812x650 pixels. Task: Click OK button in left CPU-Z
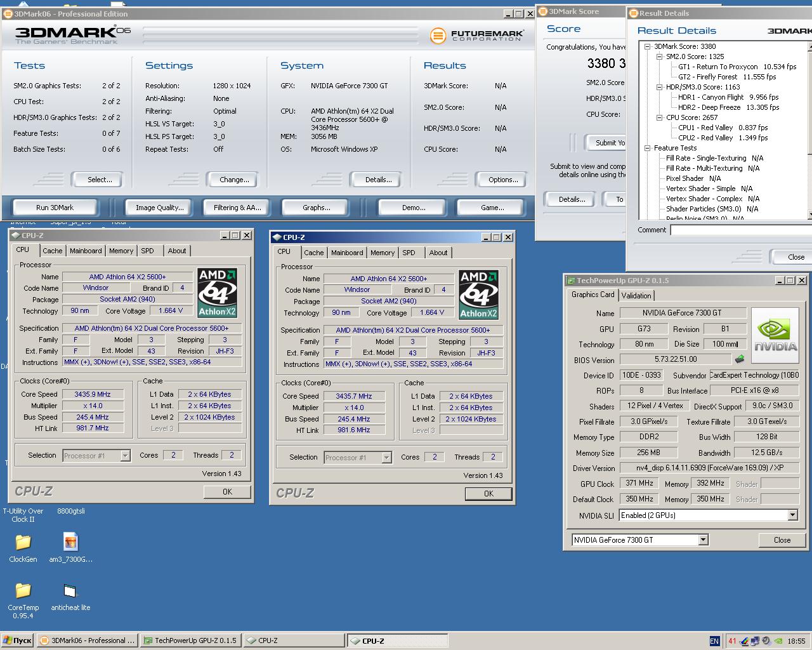point(227,492)
